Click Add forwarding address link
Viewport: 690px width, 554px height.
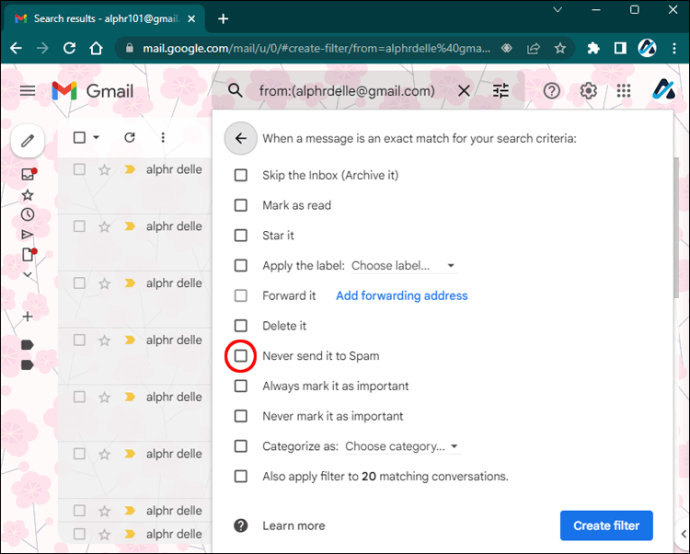pos(402,296)
